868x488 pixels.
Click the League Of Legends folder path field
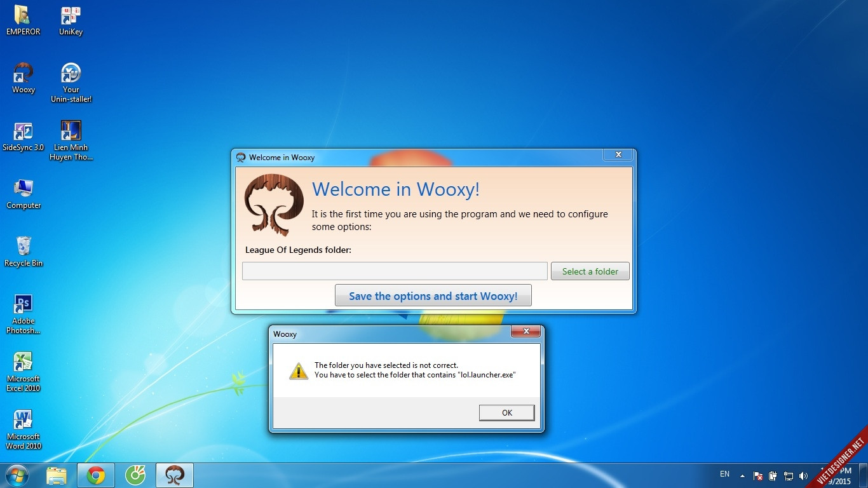click(x=394, y=271)
